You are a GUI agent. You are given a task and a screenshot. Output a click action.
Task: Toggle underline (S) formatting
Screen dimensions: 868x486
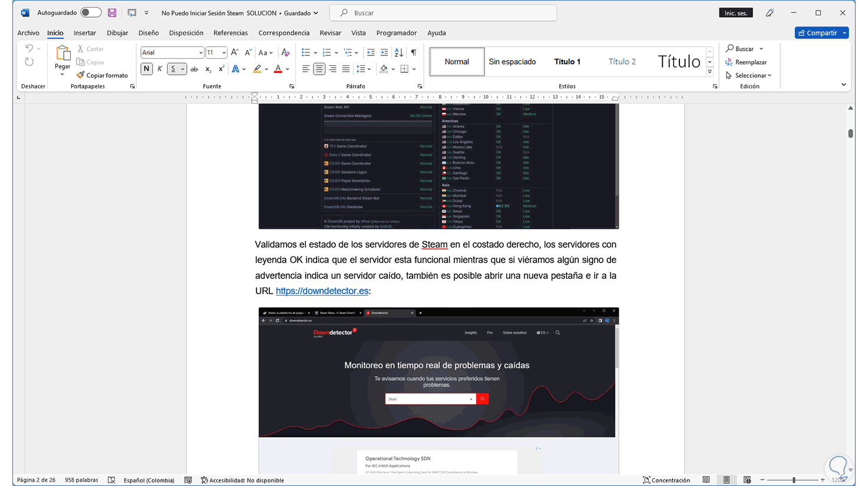[173, 69]
